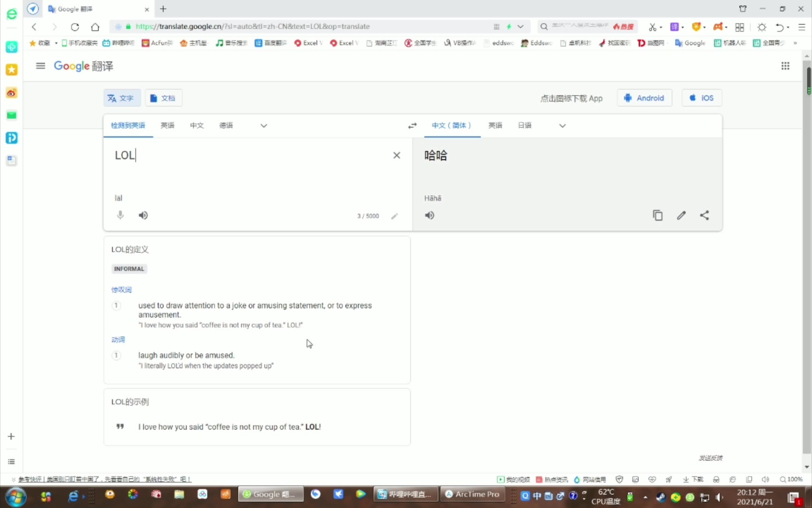812x508 pixels.
Task: Click the news headline link in status bar
Action: coord(105,479)
